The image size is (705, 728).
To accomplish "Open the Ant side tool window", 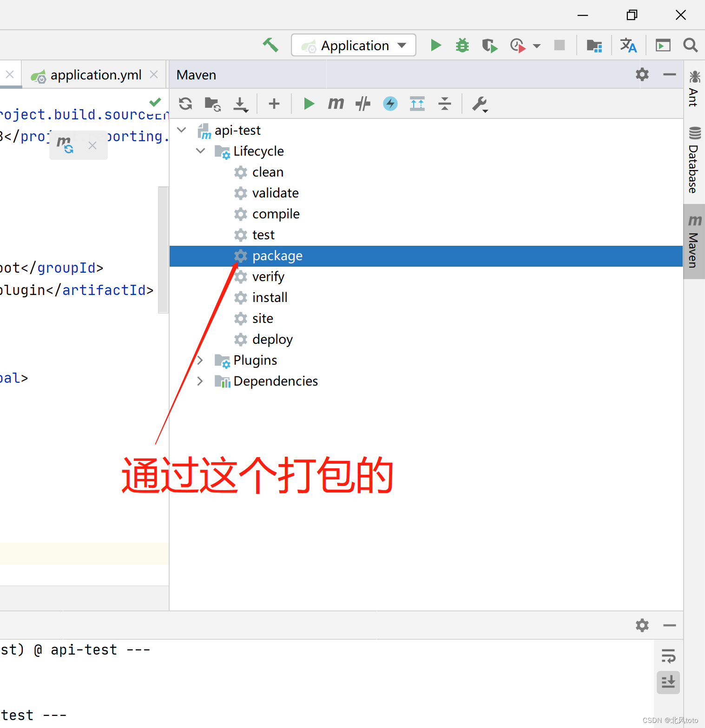I will click(x=694, y=88).
